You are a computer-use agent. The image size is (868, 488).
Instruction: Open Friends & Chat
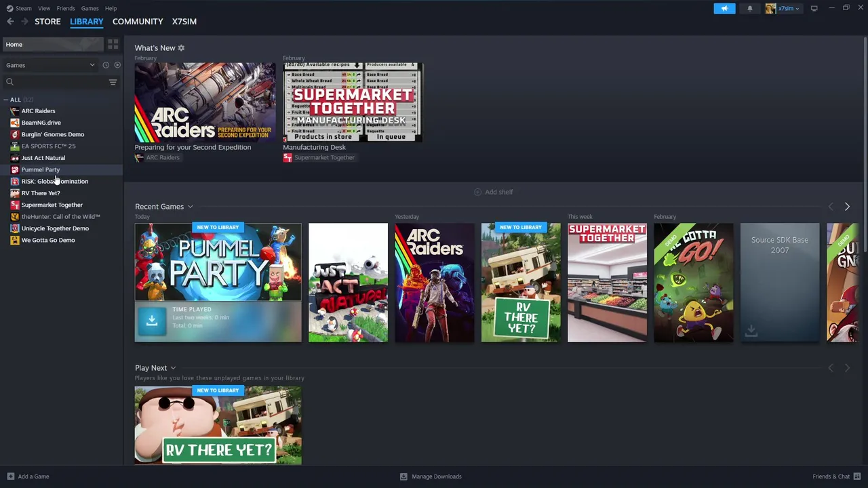[837, 476]
